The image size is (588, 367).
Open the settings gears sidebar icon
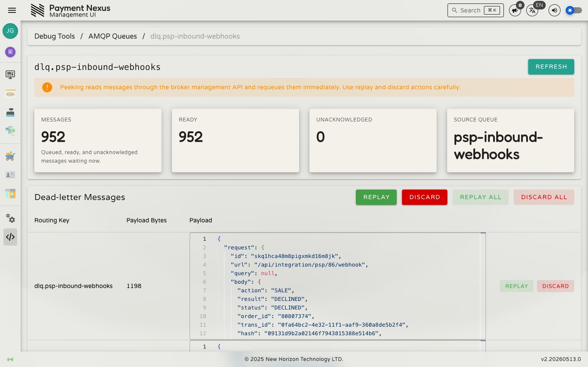[x=10, y=218]
